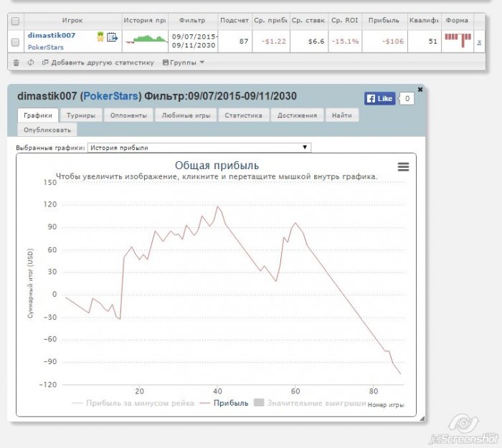
Task: Click the refresh icon below the table
Action: coord(30,62)
